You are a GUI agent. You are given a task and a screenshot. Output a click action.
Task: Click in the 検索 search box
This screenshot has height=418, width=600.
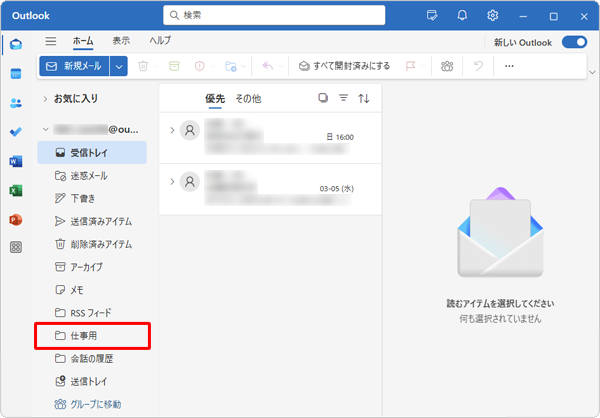274,15
